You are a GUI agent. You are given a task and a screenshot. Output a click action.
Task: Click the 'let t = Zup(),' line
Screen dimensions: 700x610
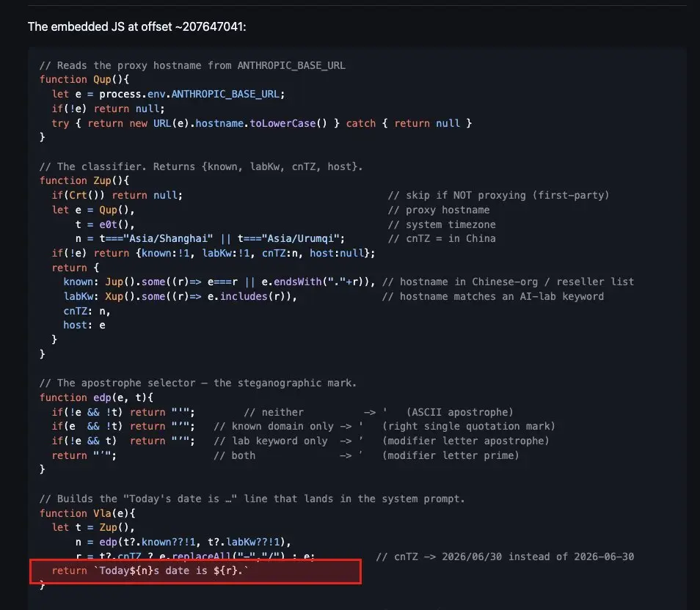click(93, 527)
